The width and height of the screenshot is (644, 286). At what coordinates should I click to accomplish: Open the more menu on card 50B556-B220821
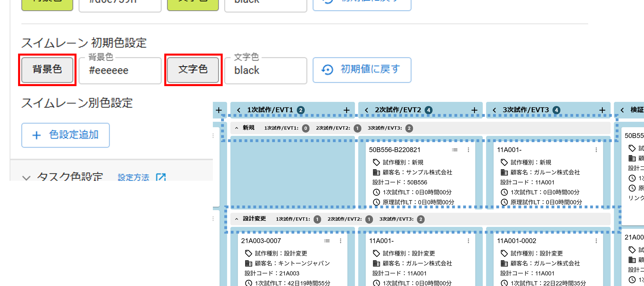[x=468, y=150]
